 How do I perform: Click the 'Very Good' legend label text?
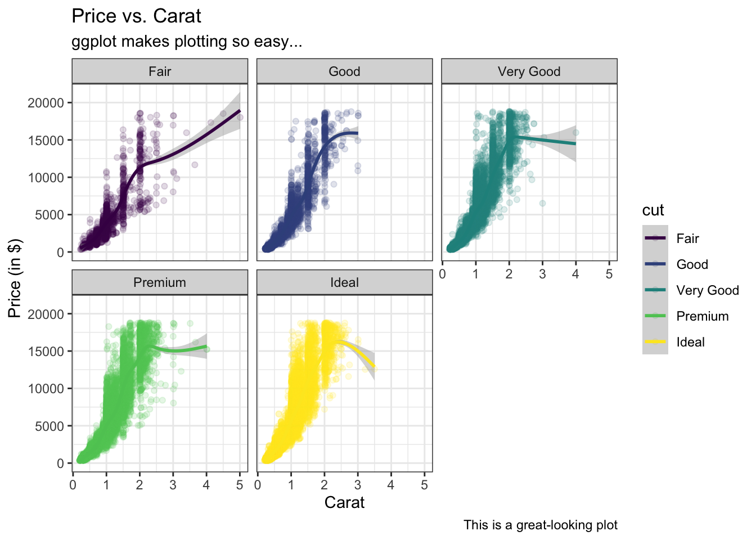click(x=708, y=290)
